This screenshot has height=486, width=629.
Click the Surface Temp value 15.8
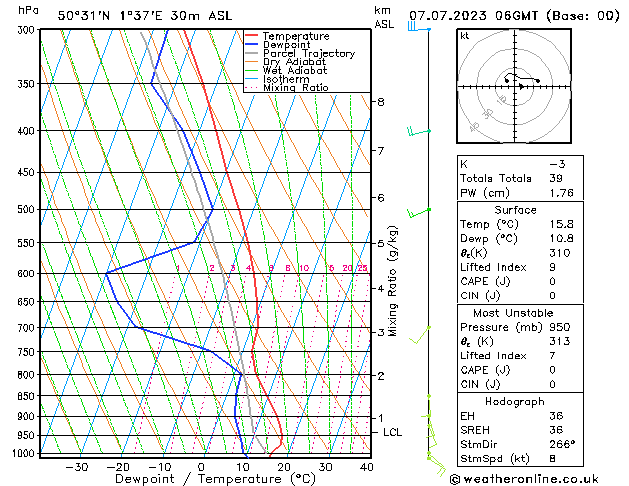pos(561,224)
